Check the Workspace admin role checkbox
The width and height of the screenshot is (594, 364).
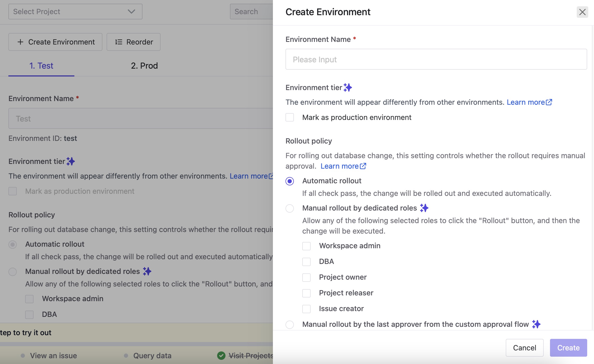click(307, 245)
